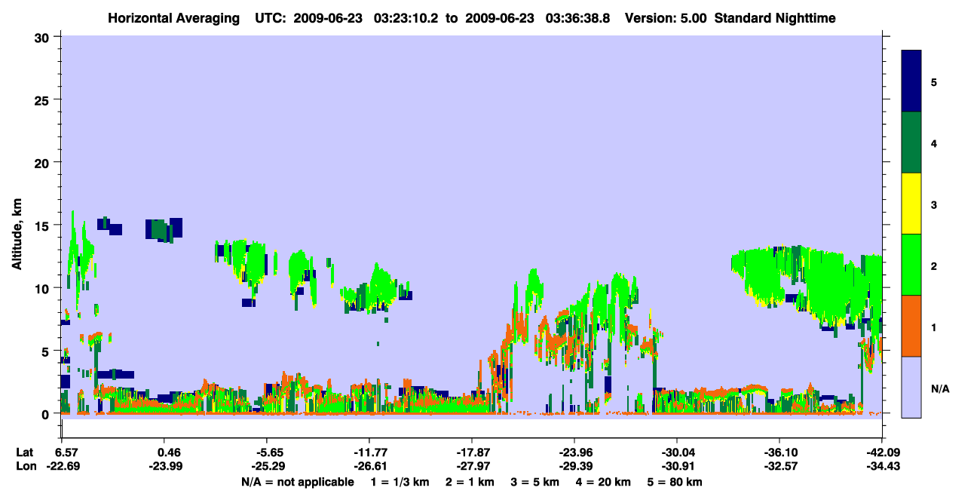Click latitude value 0.46
Viewport: 980px width, 503px height.
[x=168, y=452]
